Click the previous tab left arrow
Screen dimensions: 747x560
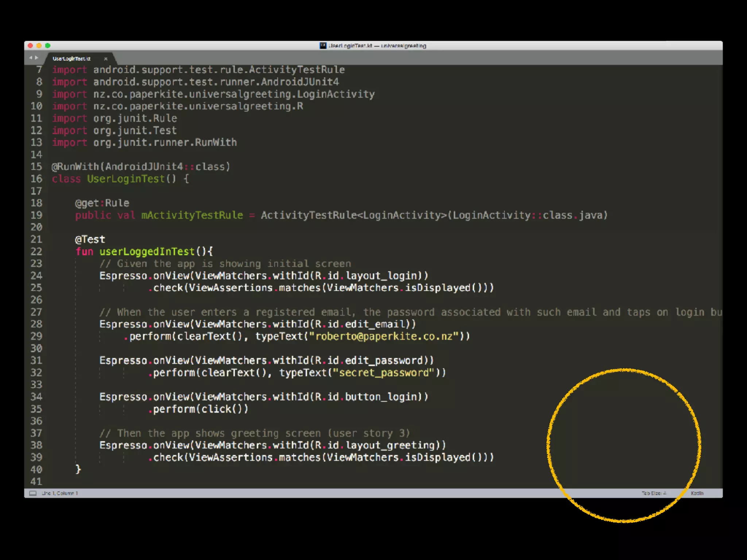pos(31,58)
